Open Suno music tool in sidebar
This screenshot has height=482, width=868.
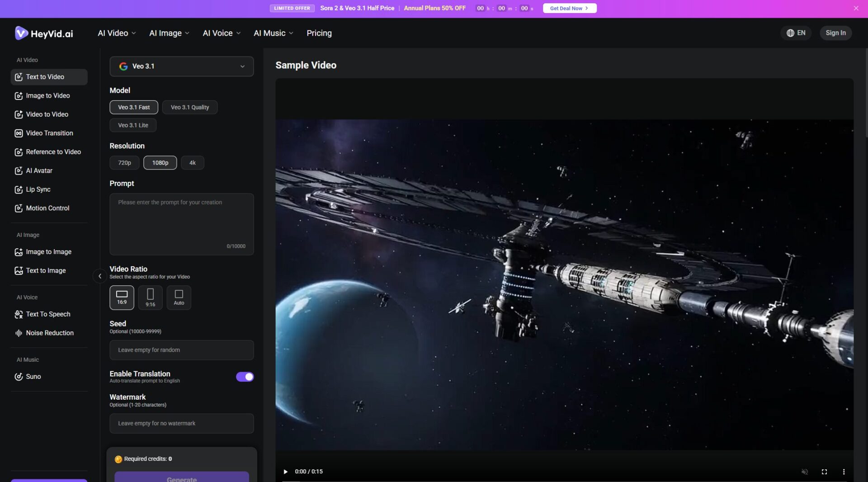(33, 376)
